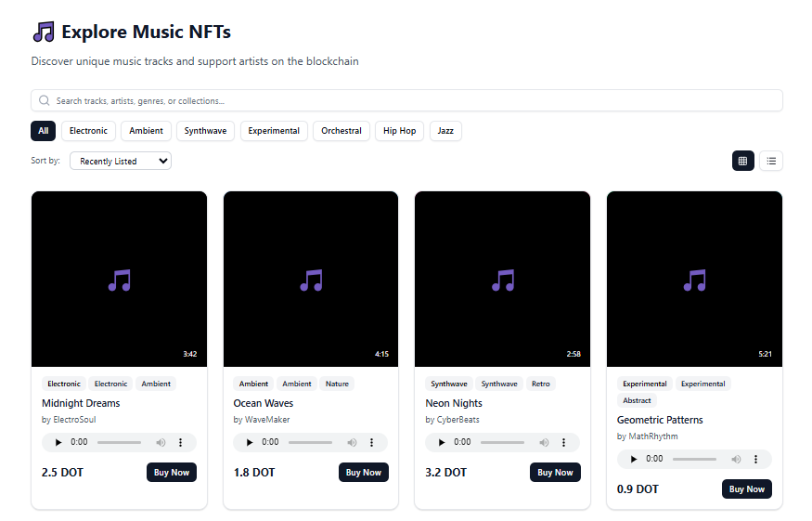This screenshot has height=521, width=812.
Task: Click the 5:21 duration label
Action: (x=765, y=354)
